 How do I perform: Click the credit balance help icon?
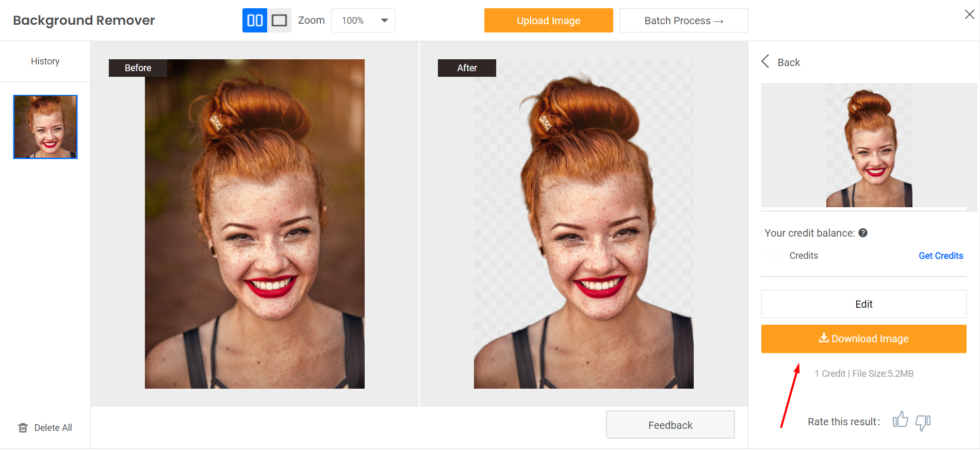point(863,233)
